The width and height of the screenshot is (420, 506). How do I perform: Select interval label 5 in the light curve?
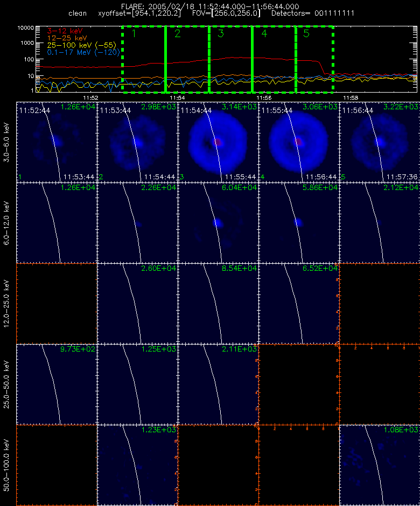point(306,33)
